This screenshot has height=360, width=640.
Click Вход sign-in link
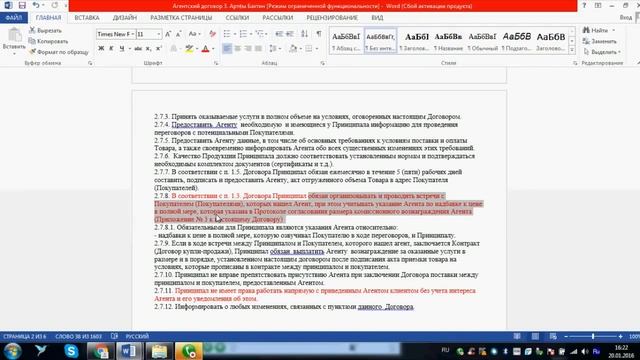[626, 18]
